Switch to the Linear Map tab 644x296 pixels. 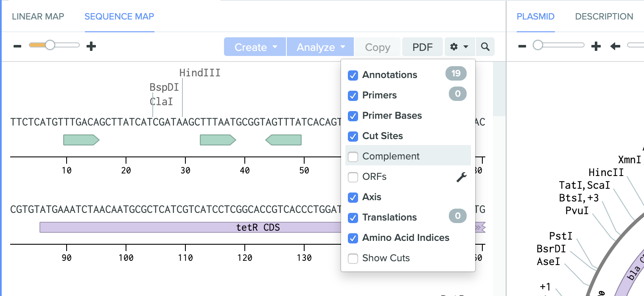pos(38,17)
